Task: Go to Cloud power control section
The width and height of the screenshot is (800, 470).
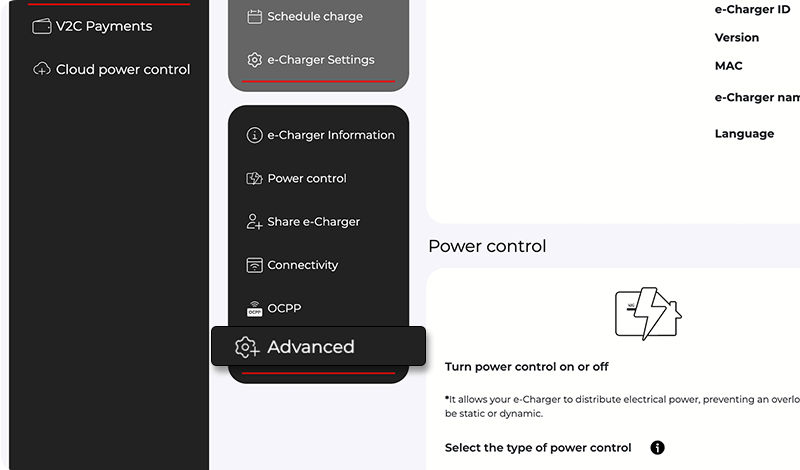Action: [x=123, y=69]
